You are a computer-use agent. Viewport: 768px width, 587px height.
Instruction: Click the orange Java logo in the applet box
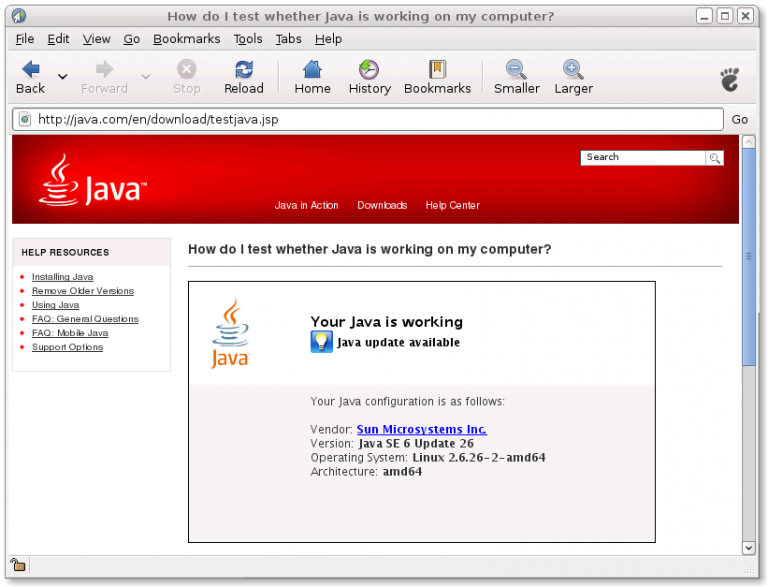click(x=230, y=333)
